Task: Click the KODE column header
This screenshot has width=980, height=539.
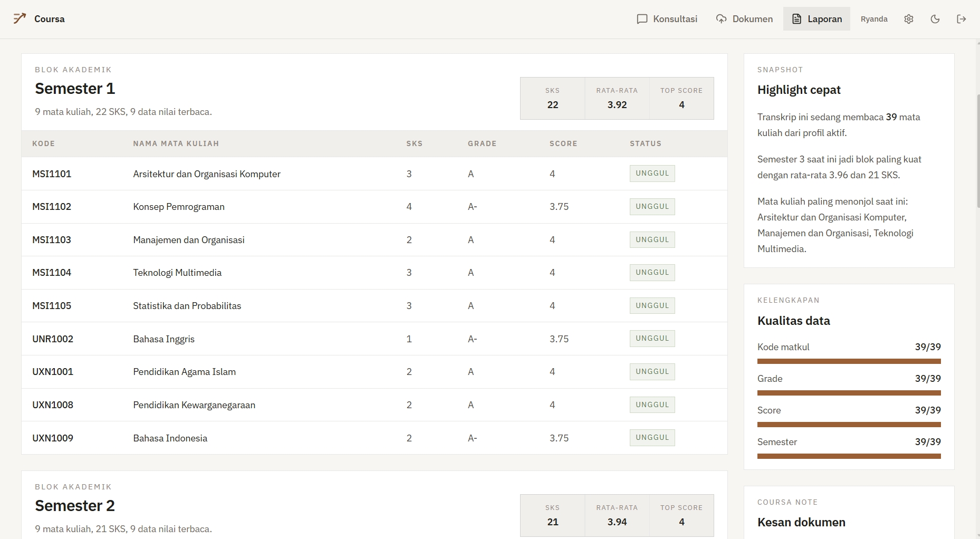Action: pos(43,143)
